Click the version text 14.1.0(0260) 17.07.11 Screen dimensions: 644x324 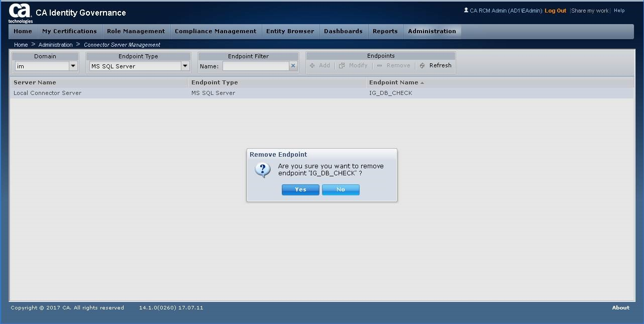(171, 308)
